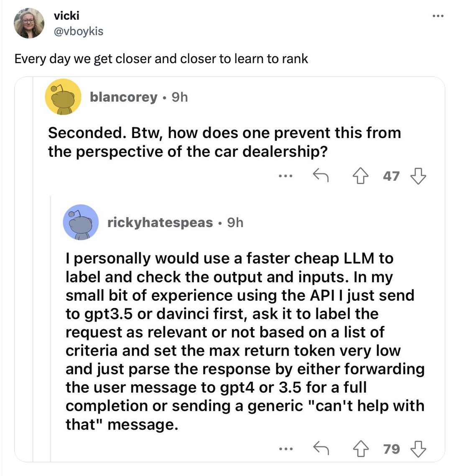Click the tweet text about learn to rank
The height and width of the screenshot is (476, 454).
tap(161, 59)
